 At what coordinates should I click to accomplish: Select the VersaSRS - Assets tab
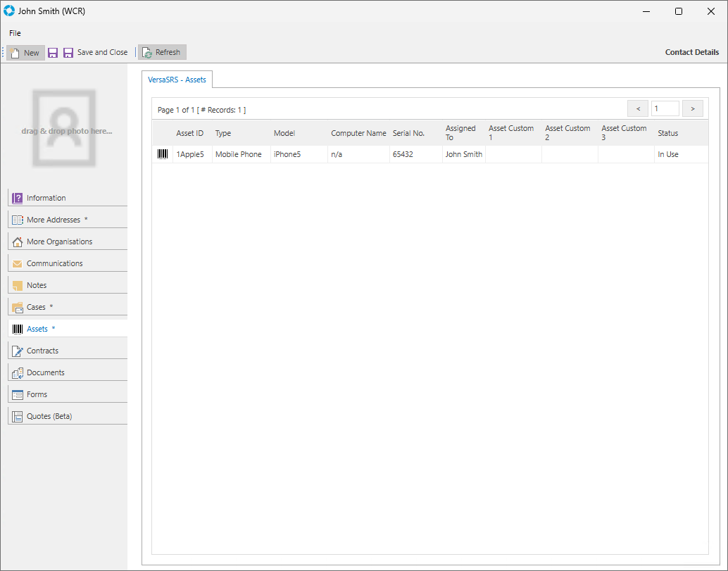click(177, 80)
